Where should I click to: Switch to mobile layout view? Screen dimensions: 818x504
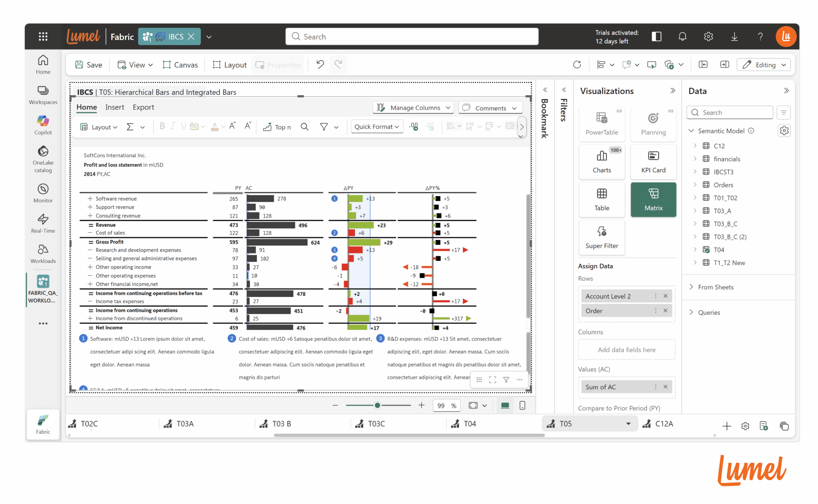(522, 405)
